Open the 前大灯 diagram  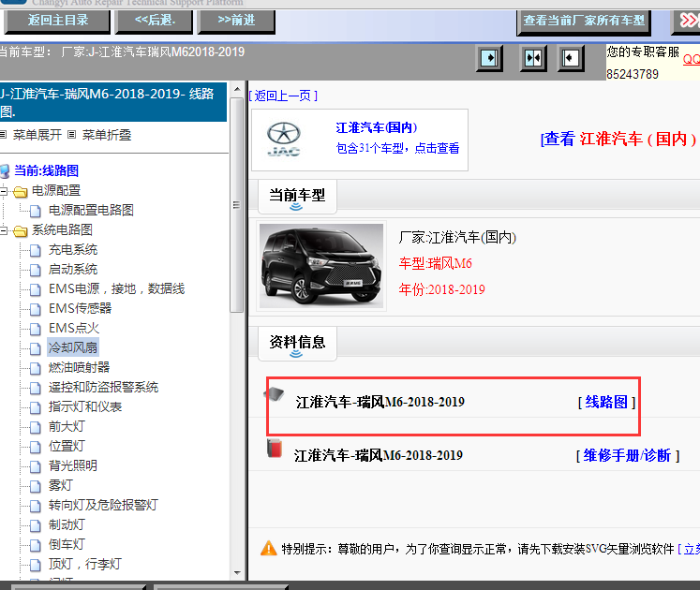pos(67,426)
